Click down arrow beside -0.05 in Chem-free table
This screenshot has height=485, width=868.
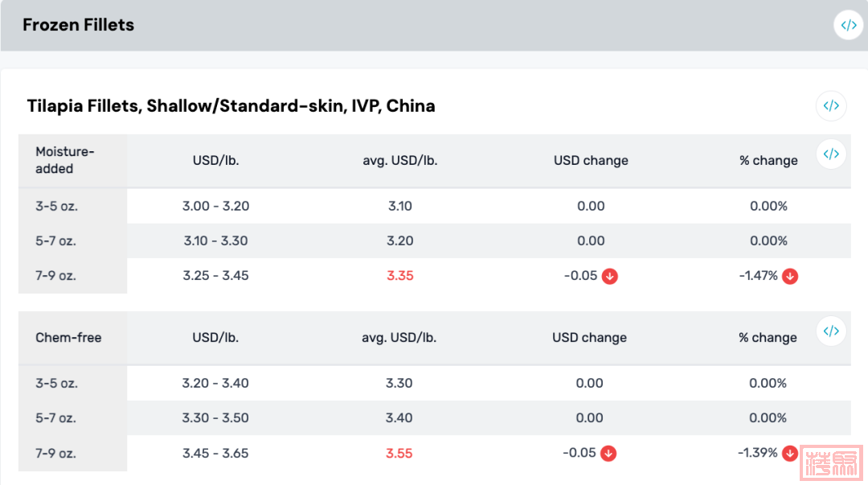coord(609,454)
